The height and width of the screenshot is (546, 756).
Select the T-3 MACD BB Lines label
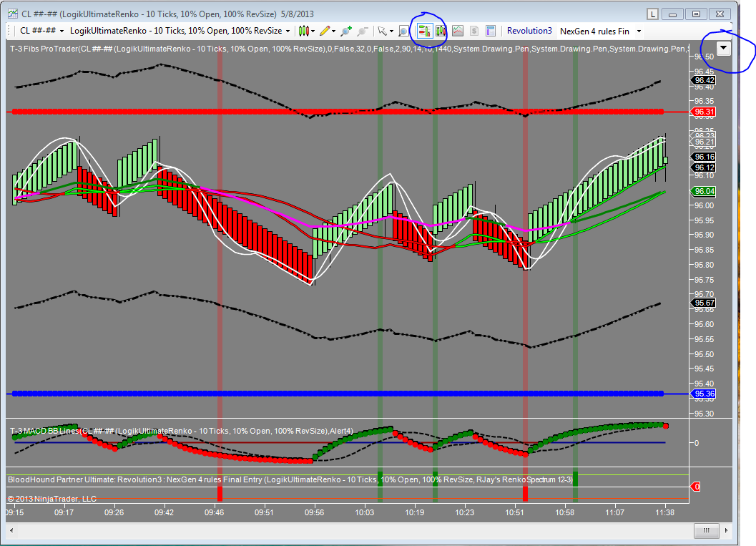click(181, 431)
